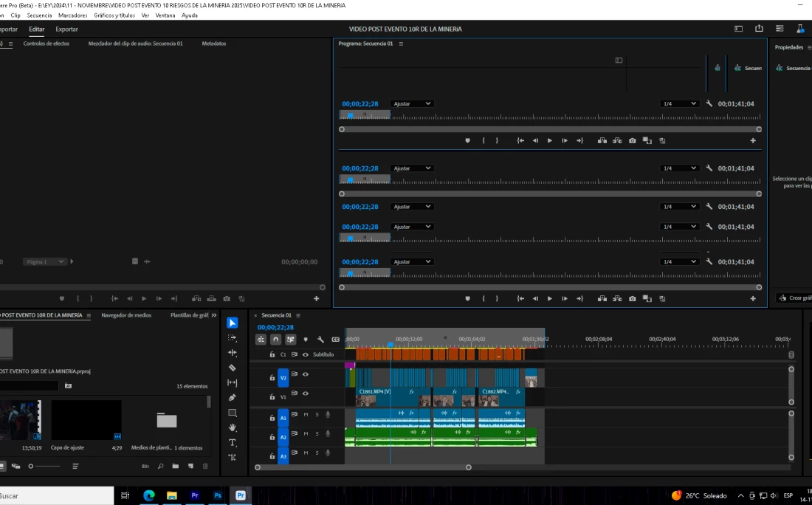
Task: Expand project panel tabs overflow chevron
Action: point(214,315)
